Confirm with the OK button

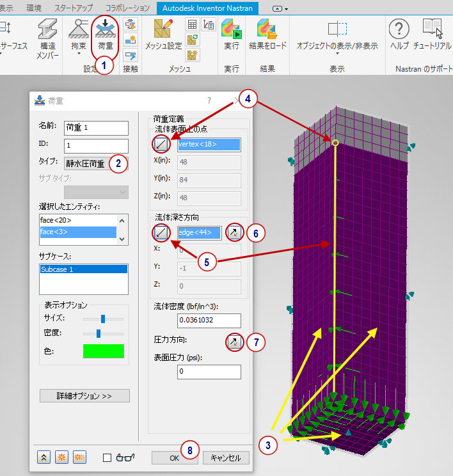pyautogui.click(x=175, y=458)
